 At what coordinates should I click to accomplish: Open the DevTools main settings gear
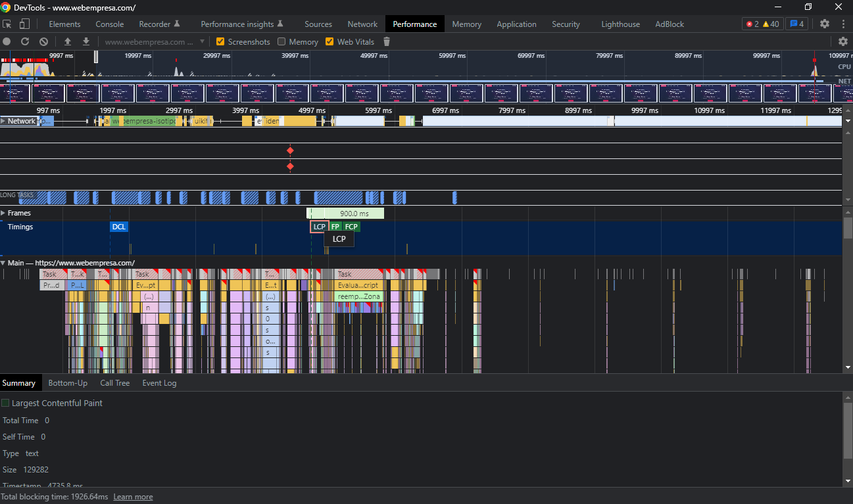(x=825, y=24)
